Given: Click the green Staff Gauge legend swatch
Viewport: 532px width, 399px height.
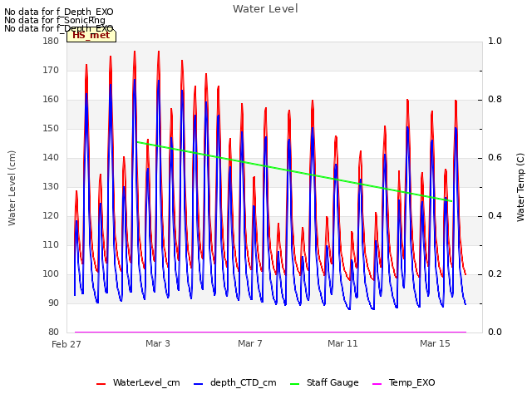Looking at the screenshot, I should click(295, 384).
